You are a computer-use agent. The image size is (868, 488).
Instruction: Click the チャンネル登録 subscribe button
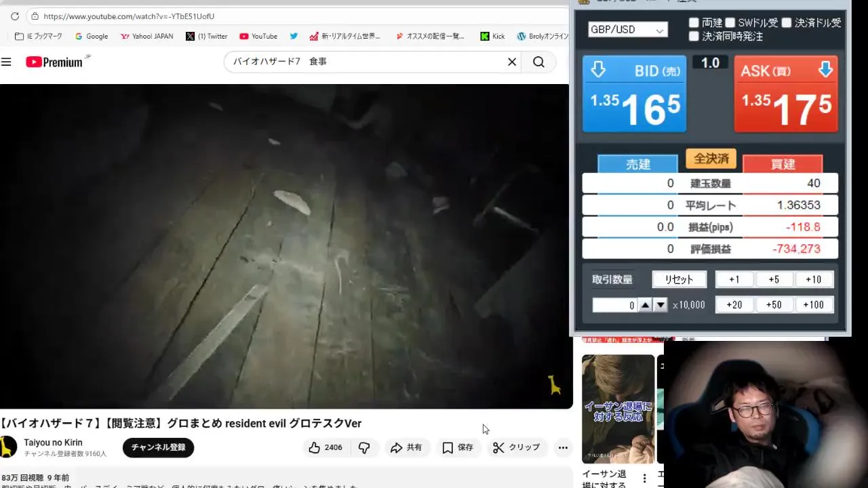[x=158, y=447]
